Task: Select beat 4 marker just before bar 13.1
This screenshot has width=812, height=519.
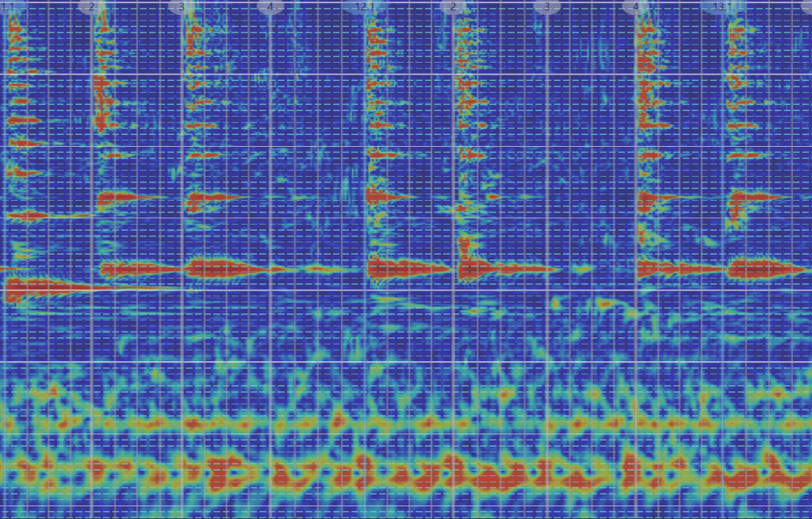Action: point(635,7)
